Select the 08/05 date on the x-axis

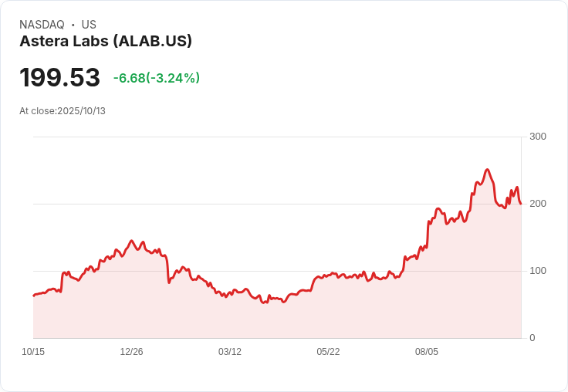click(427, 352)
